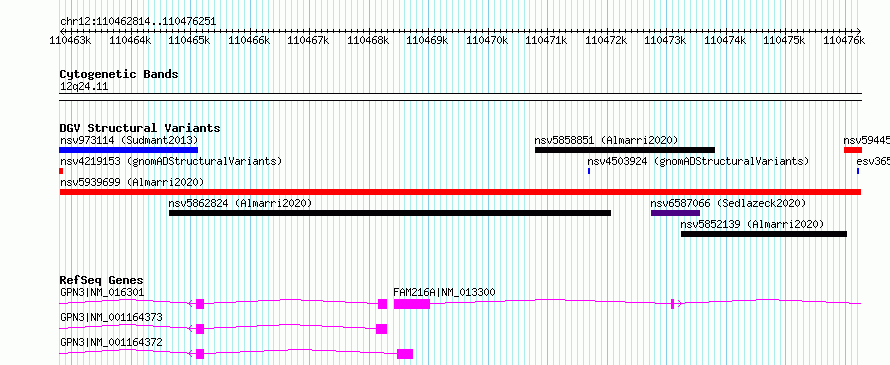The width and height of the screenshot is (890, 365).
Task: Click the blue nsv973114 variant bar
Action: pos(128,150)
